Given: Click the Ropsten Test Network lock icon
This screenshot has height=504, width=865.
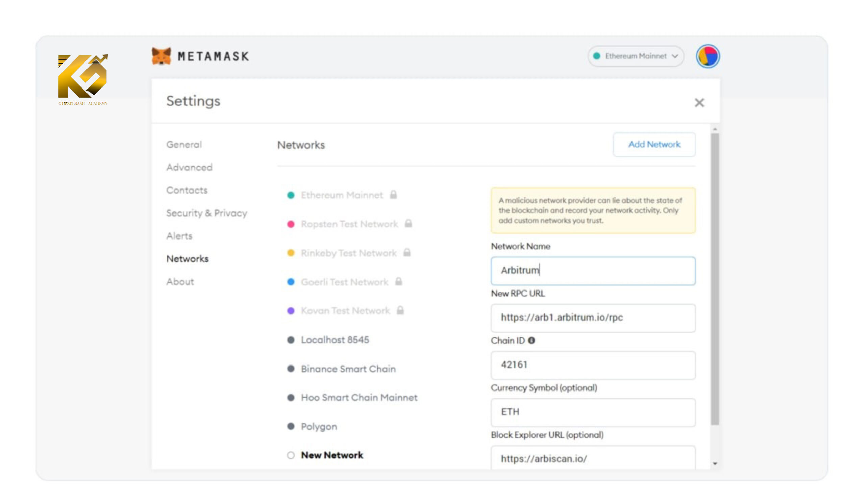Looking at the screenshot, I should (408, 223).
